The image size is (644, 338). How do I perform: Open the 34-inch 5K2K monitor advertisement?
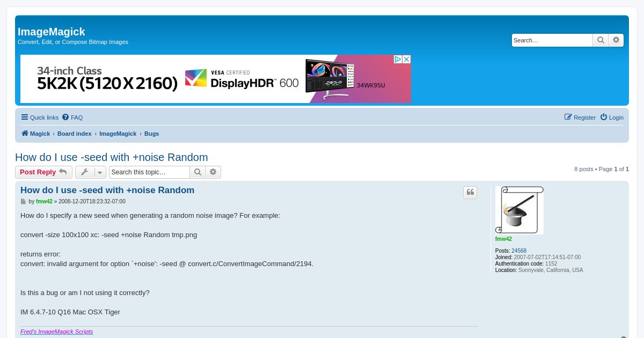point(216,79)
